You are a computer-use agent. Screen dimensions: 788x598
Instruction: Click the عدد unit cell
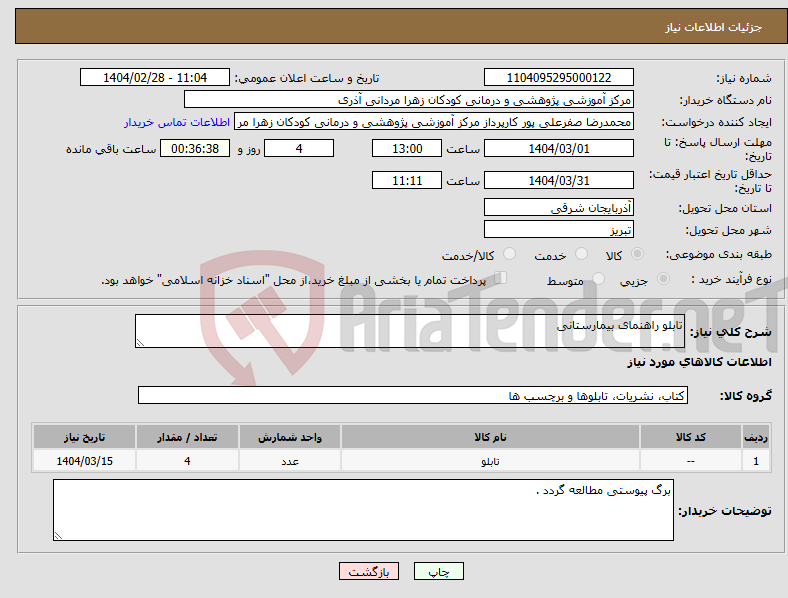[x=290, y=460]
